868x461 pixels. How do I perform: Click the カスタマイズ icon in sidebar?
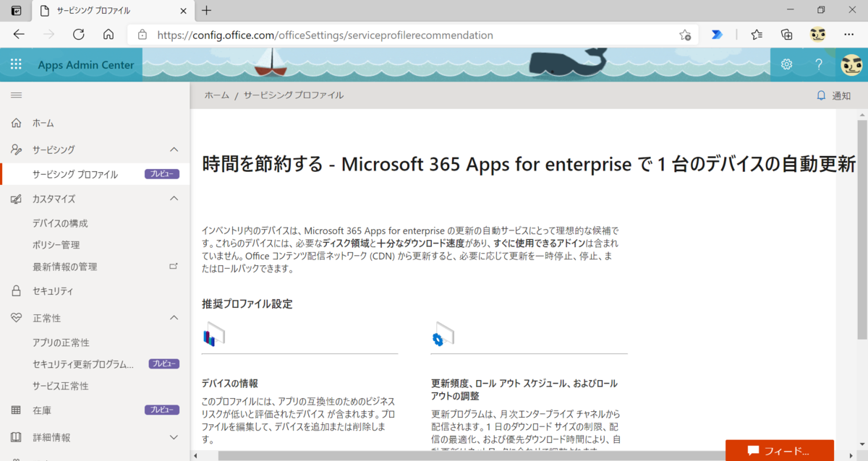click(16, 199)
